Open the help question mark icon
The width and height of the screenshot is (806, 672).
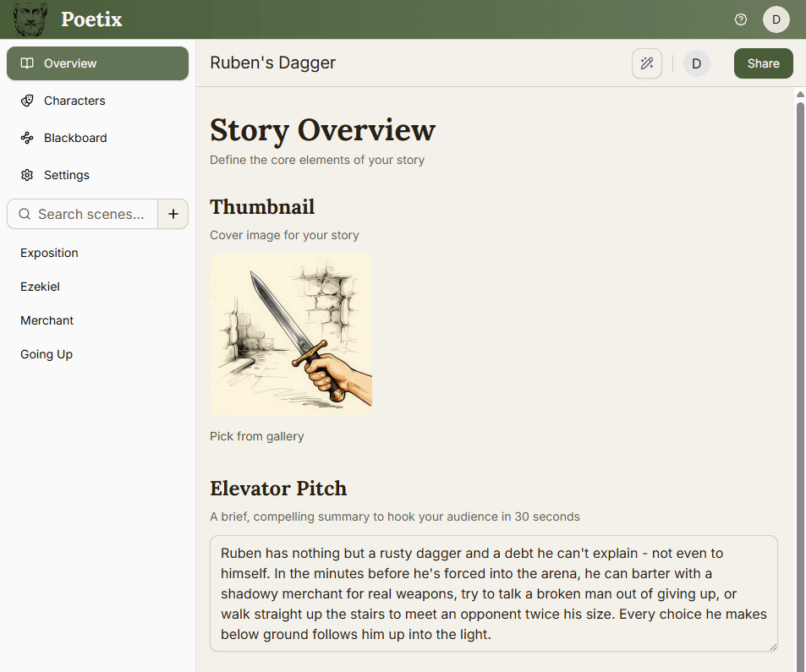point(741,19)
